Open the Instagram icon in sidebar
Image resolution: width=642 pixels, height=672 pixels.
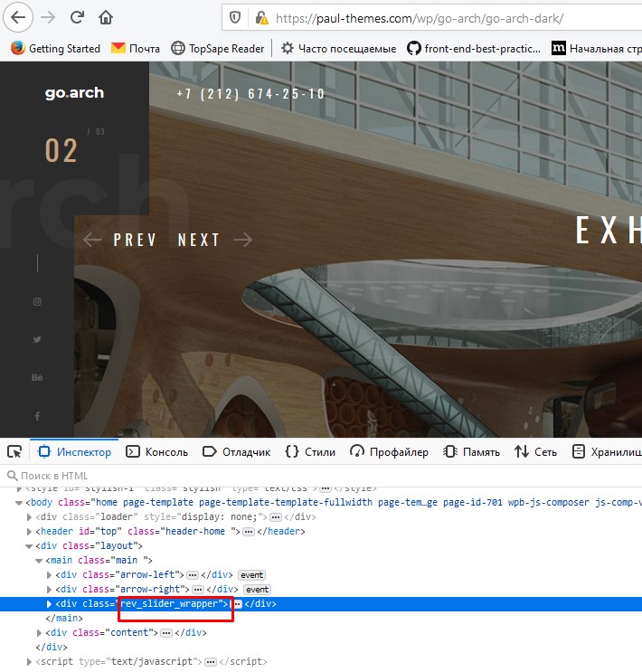[37, 302]
